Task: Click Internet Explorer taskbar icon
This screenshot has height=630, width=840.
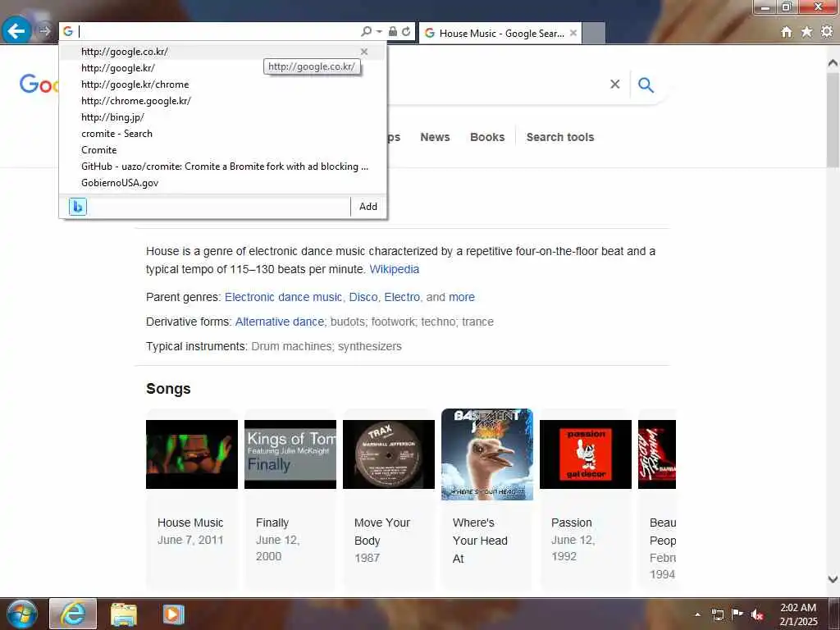Action: point(73,614)
